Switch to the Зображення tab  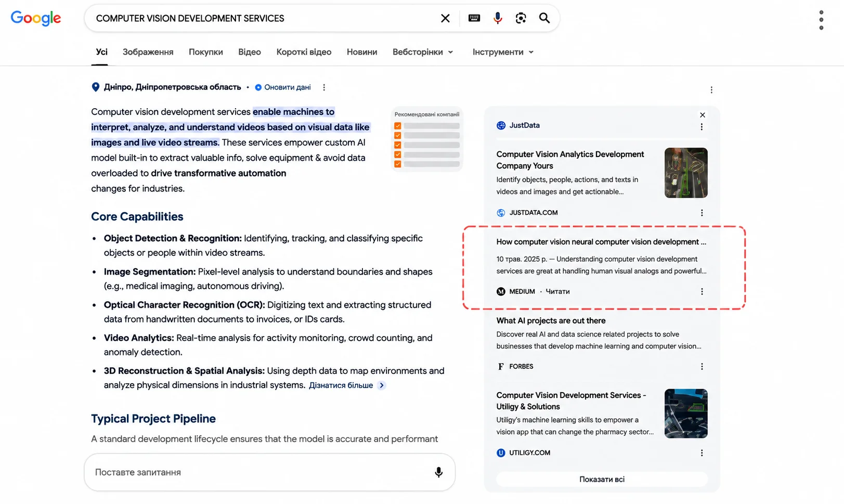(148, 52)
